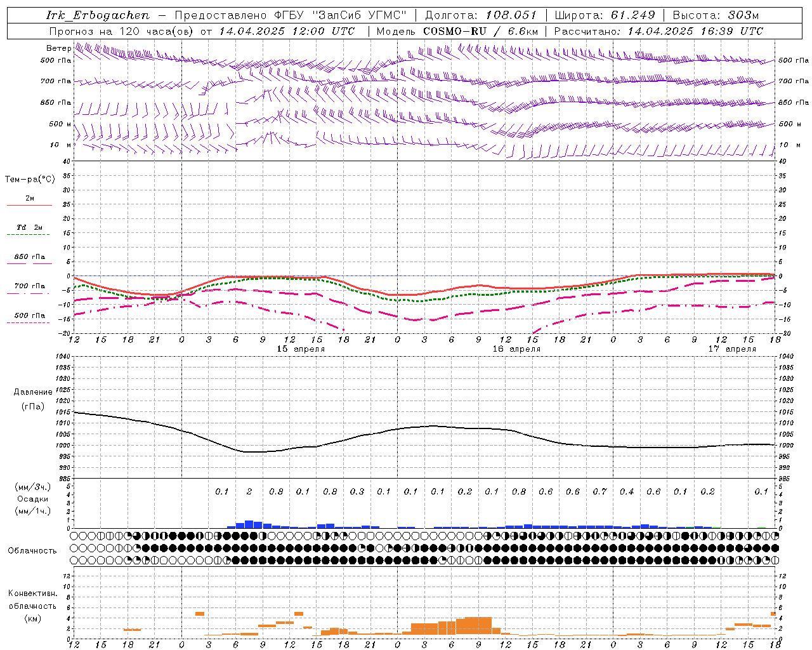
Task: Click the pink dashed line sample under 700 гПа
Action: [x=29, y=293]
